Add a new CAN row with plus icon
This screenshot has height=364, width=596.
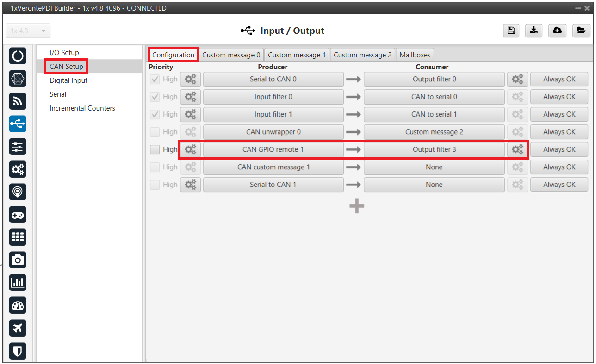pos(356,206)
